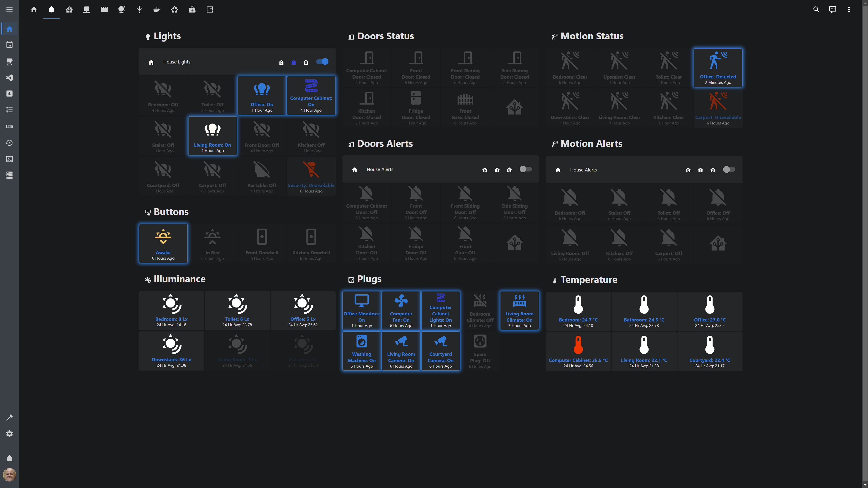Open the LOG sidebar entry

[9, 127]
